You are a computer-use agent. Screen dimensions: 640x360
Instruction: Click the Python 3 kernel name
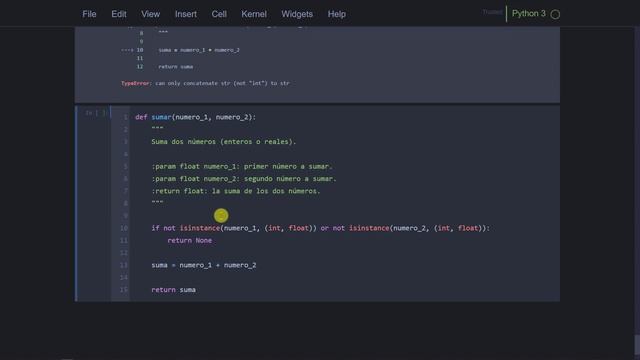(x=529, y=13)
